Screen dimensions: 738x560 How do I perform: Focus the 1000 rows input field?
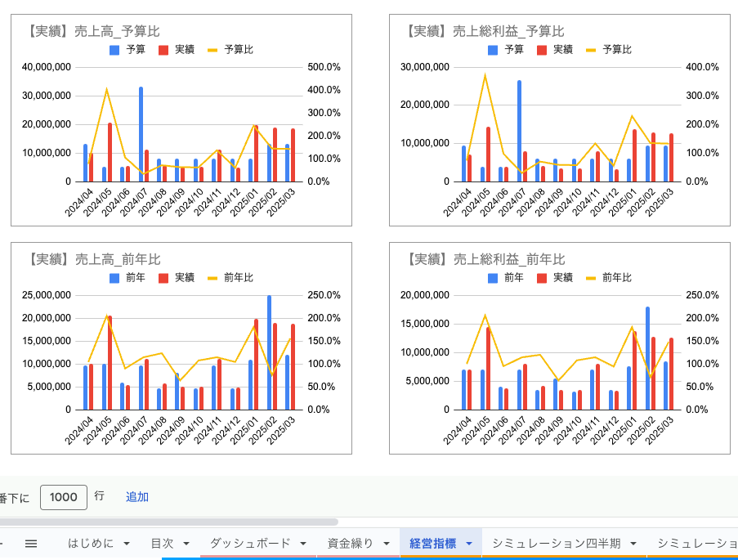[x=64, y=497]
